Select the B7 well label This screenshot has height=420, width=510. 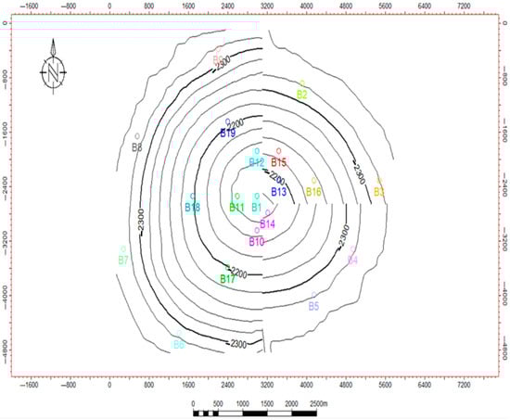(x=123, y=261)
